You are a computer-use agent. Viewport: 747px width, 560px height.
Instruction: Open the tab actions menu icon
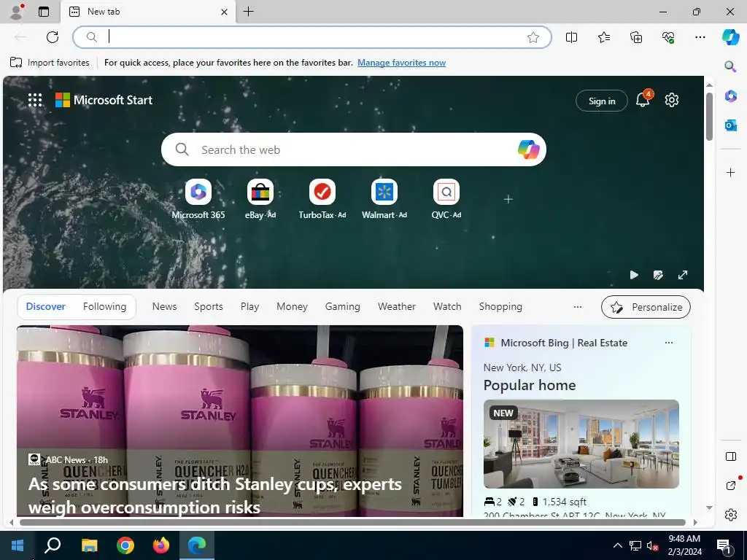(x=44, y=12)
